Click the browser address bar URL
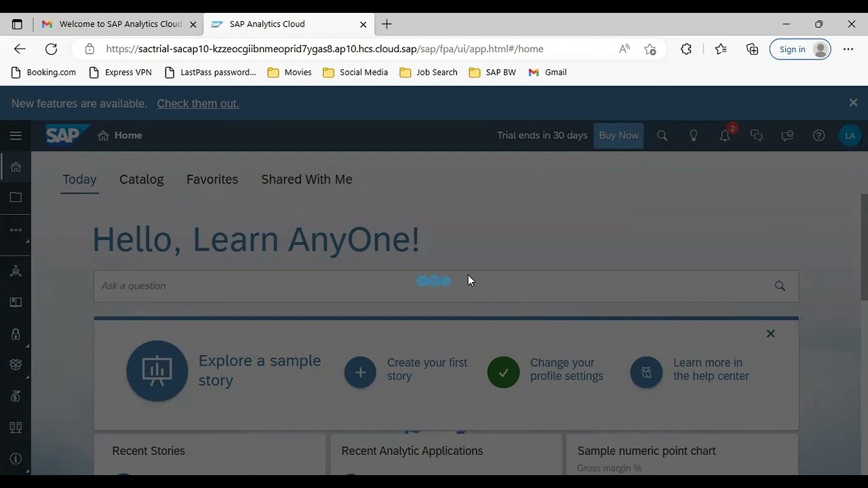 (x=324, y=49)
